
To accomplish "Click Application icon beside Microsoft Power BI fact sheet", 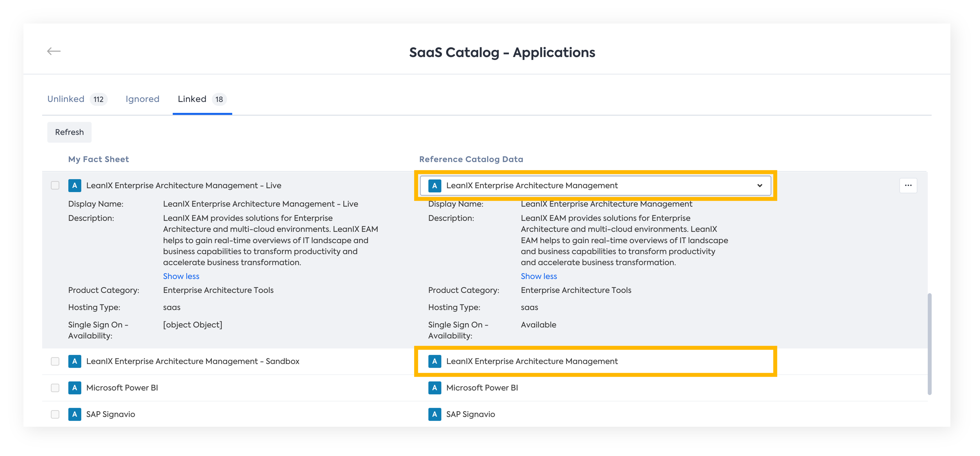I will pyautogui.click(x=74, y=387).
